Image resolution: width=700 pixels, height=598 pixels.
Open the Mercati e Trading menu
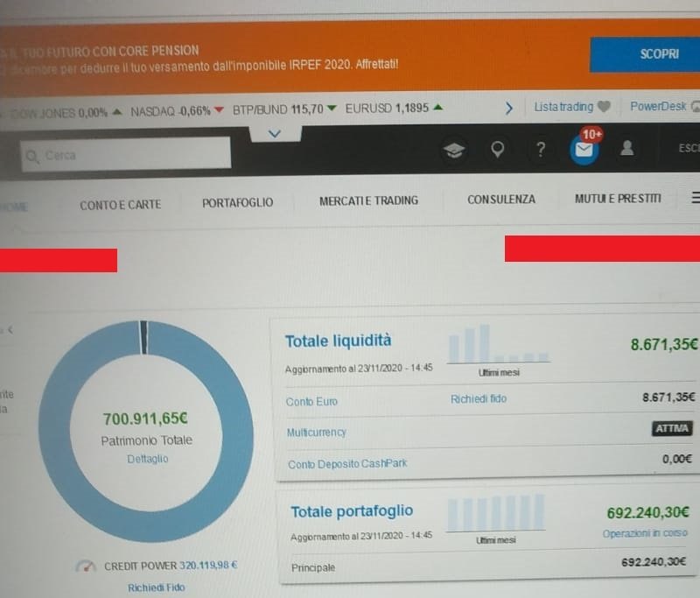click(x=368, y=201)
